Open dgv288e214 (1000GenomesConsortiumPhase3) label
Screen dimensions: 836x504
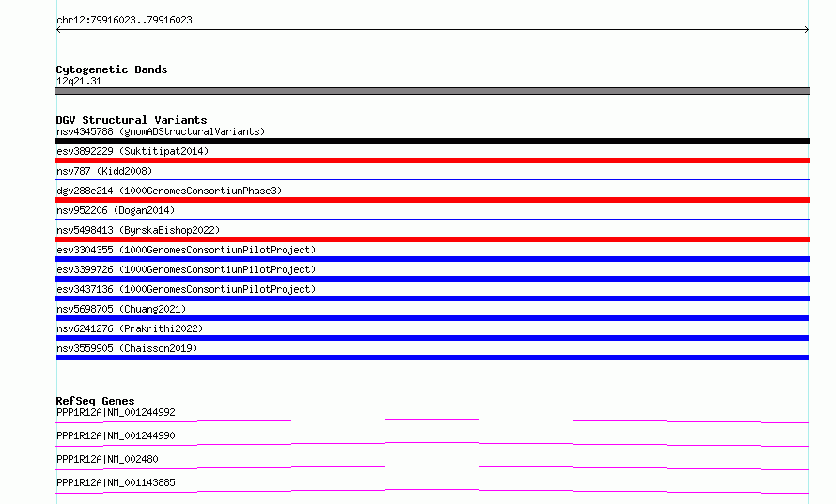(169, 191)
